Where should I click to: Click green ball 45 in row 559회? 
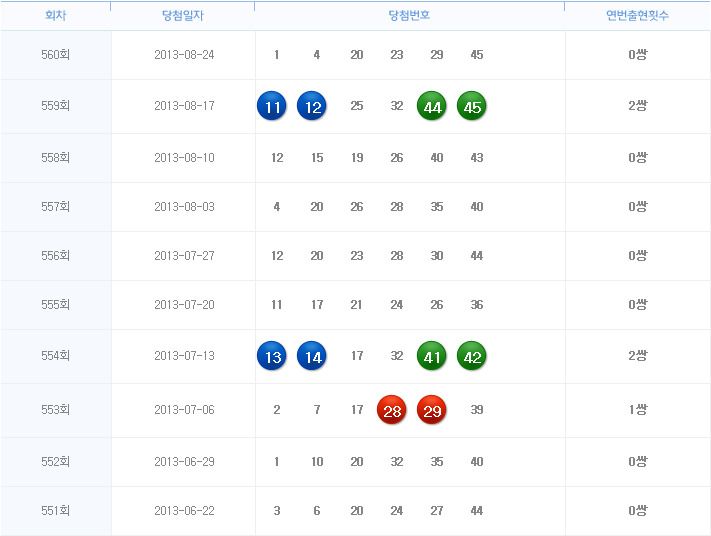coord(472,106)
